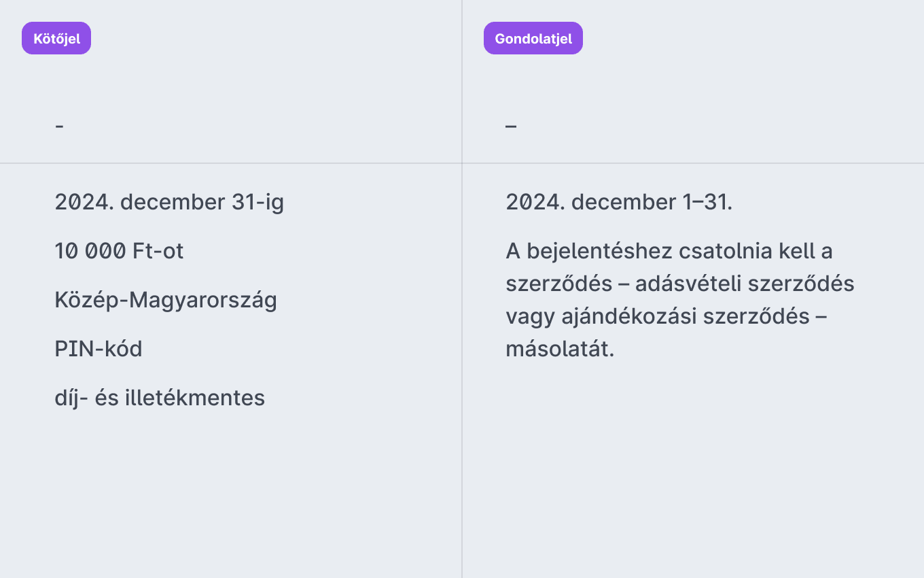Screen dimensions: 924x578
Task: Click the hyphen symbol under Kötőjel
Action: [x=60, y=126]
